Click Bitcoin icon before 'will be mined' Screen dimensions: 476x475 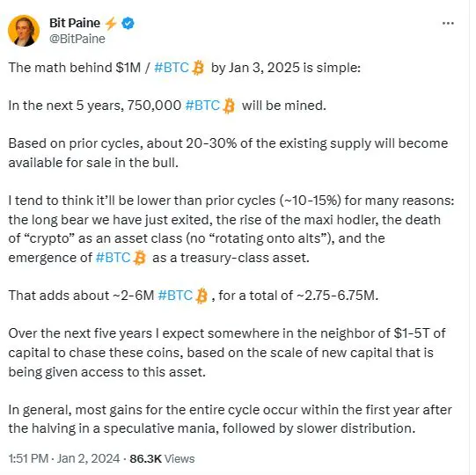[x=229, y=106]
